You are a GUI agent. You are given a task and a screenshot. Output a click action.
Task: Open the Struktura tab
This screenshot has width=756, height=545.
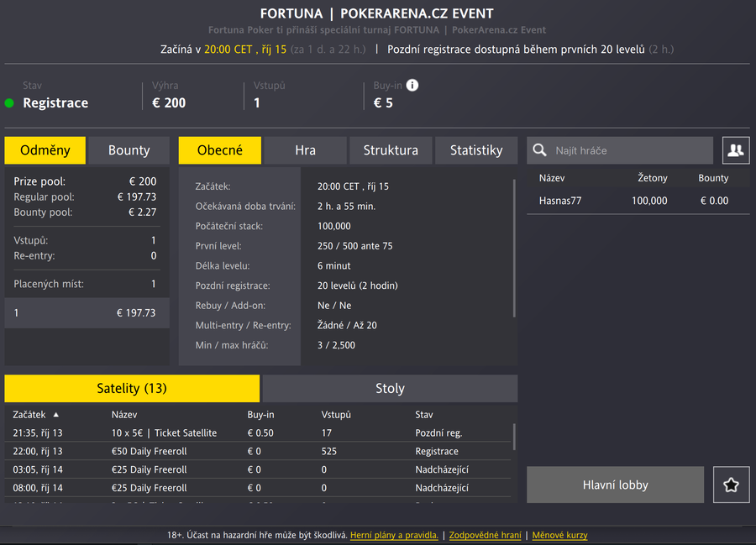coord(391,150)
